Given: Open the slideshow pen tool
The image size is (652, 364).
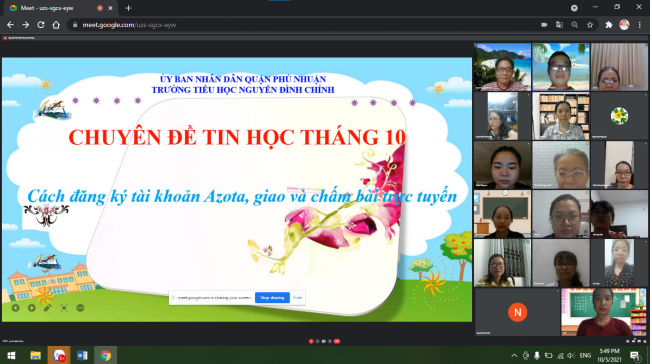Looking at the screenshot, I should (47, 308).
